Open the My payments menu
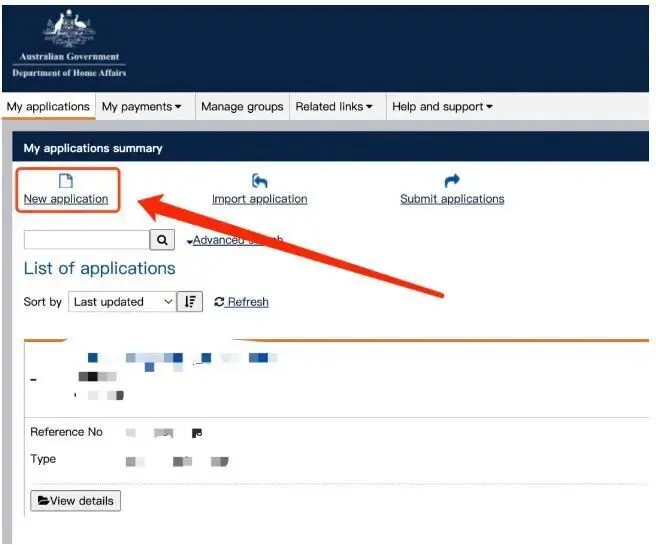Viewport: 656px width, 545px height. [142, 107]
